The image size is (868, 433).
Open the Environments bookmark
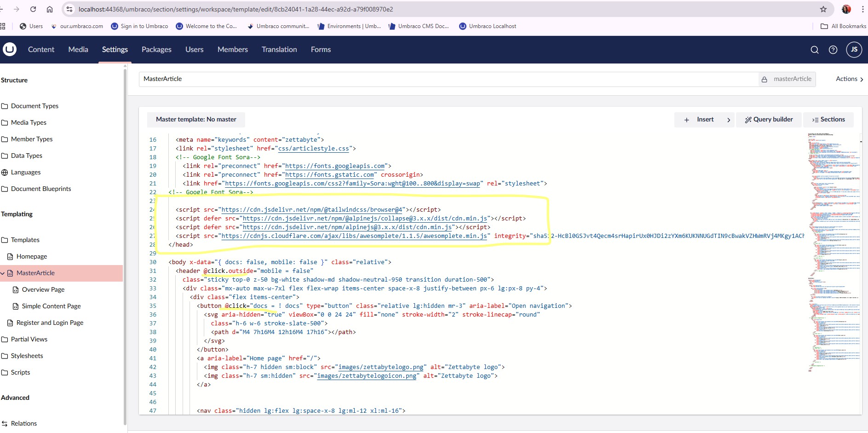pos(349,26)
